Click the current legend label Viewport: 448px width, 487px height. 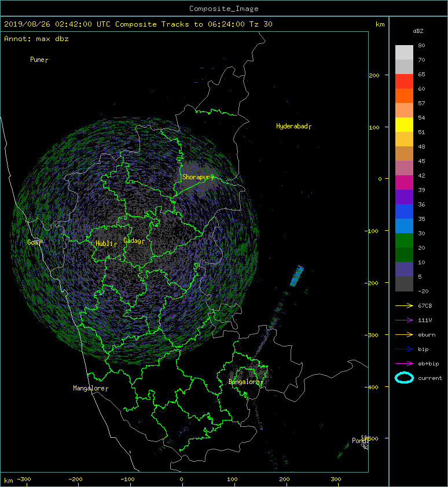(430, 378)
